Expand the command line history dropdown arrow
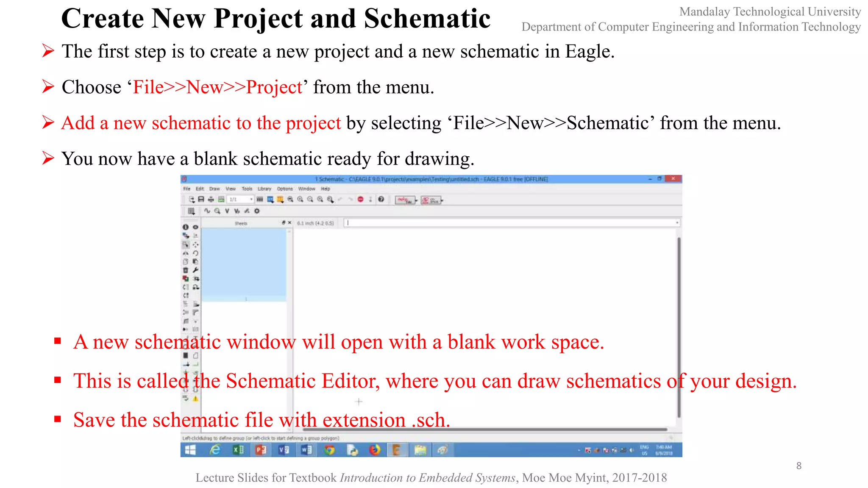Image resolution: width=868 pixels, height=488 pixels. coord(677,222)
